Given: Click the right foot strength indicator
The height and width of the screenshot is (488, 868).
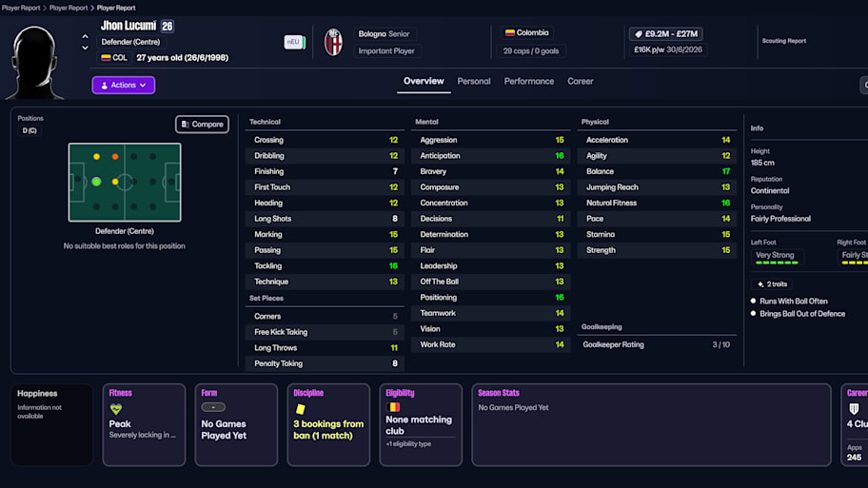Looking at the screenshot, I should (x=853, y=257).
